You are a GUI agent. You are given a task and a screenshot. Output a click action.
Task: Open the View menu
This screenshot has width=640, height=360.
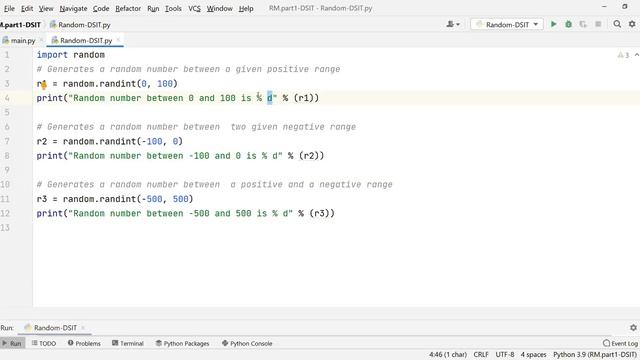[x=46, y=8]
